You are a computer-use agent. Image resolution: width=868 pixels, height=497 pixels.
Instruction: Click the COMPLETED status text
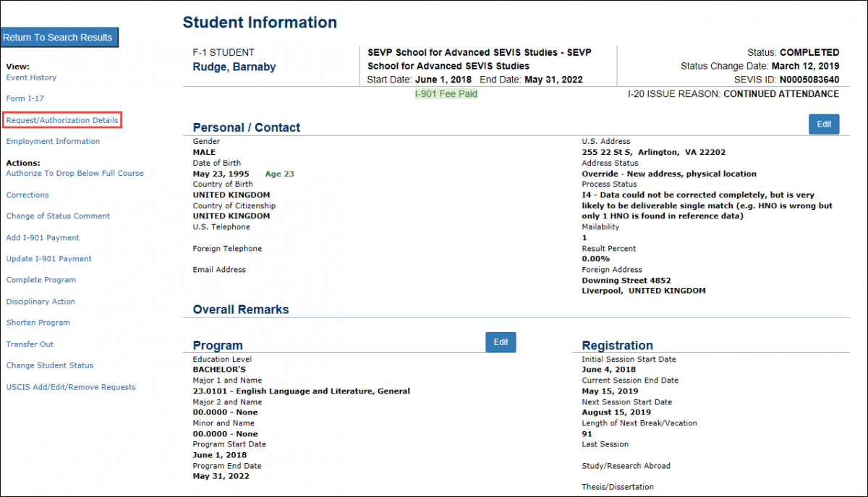coord(809,53)
